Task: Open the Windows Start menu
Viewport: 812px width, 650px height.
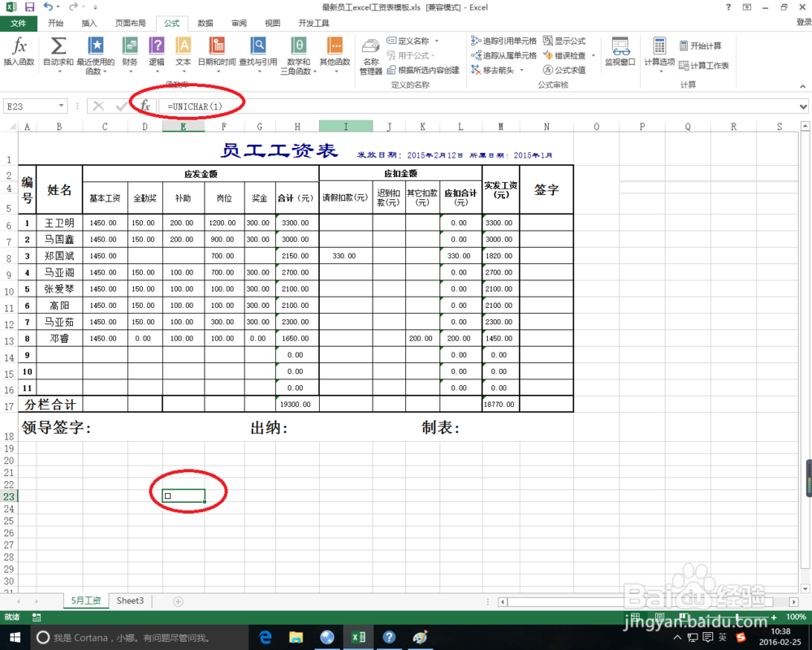Action: click(15, 638)
